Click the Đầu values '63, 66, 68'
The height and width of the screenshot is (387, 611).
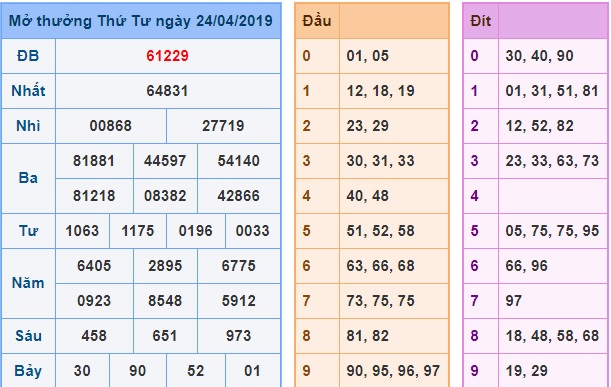[380, 266]
